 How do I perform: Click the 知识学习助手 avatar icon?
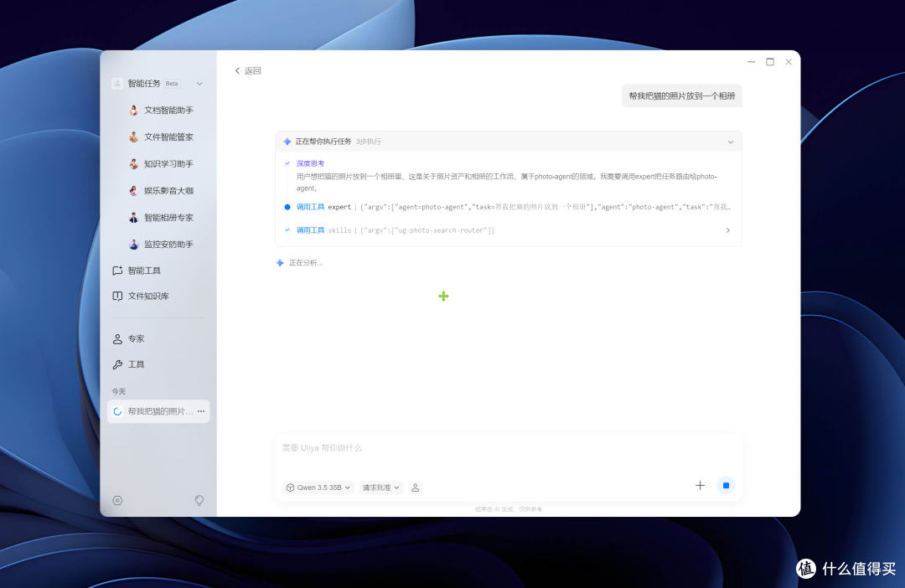coord(133,164)
